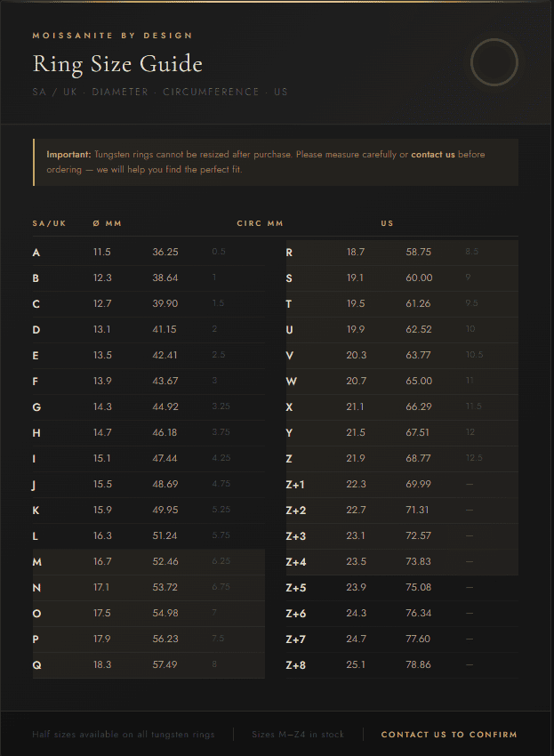The width and height of the screenshot is (554, 756).
Task: Select the size M row
Action: click(x=149, y=562)
